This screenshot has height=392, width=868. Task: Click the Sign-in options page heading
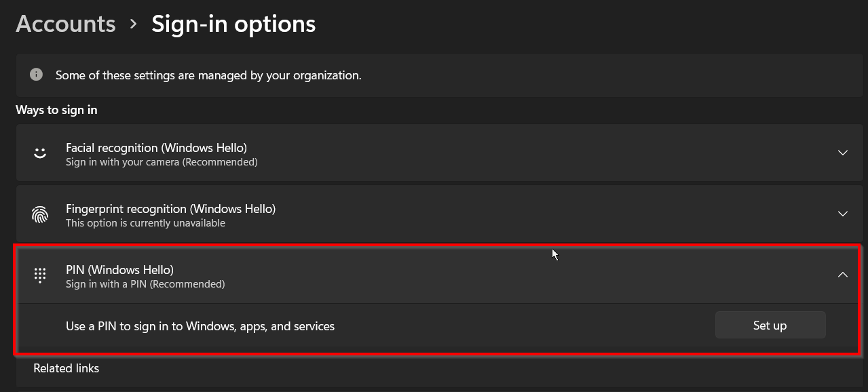[x=233, y=24]
